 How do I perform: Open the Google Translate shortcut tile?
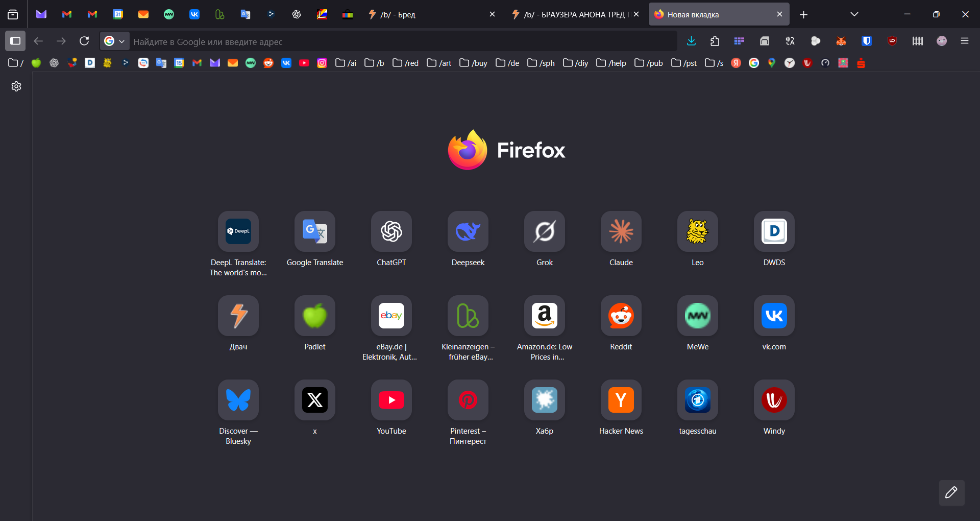click(x=315, y=231)
